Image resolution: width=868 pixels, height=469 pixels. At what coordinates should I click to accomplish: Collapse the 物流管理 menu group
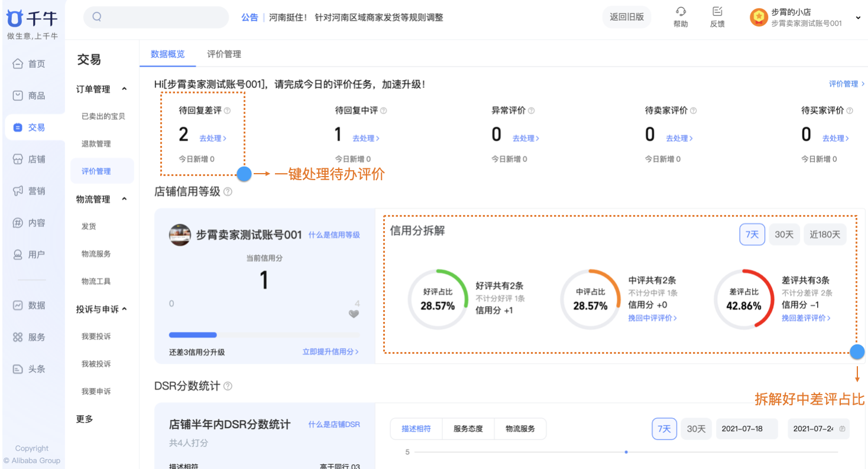tap(124, 199)
